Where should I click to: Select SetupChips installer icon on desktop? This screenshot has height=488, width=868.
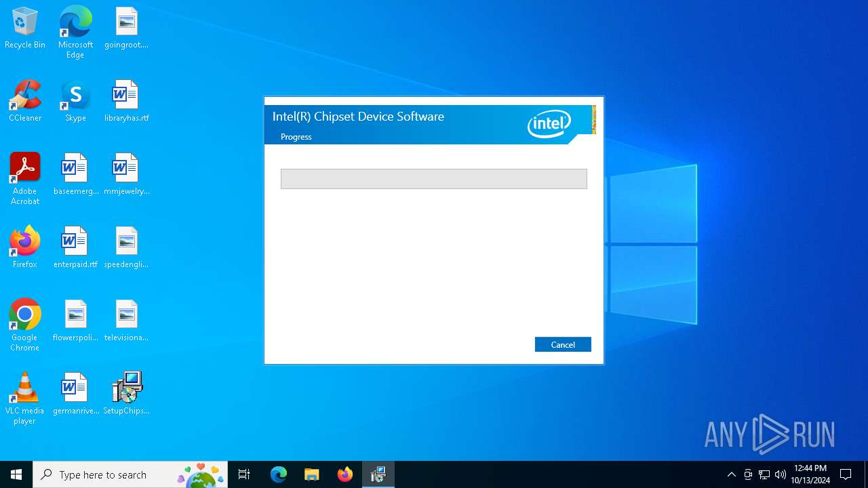126,394
